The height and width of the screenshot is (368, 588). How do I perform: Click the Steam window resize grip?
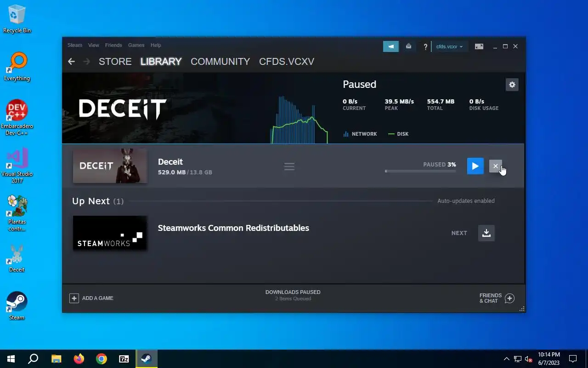pos(522,309)
